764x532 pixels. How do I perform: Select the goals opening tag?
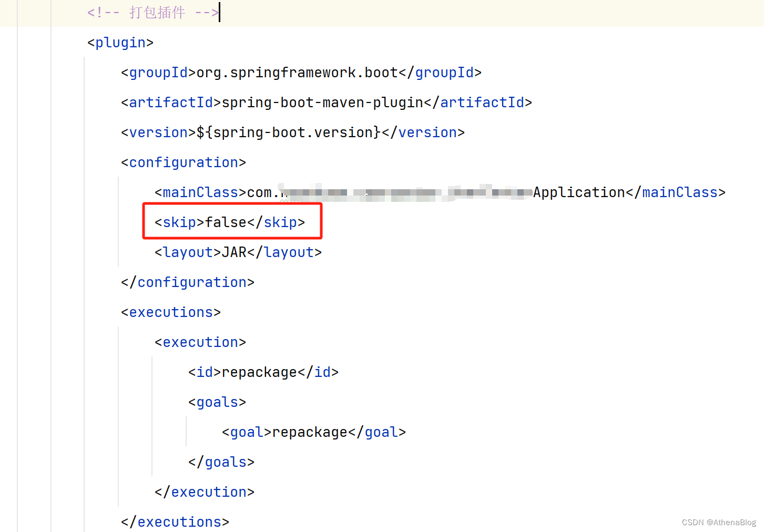click(216, 402)
